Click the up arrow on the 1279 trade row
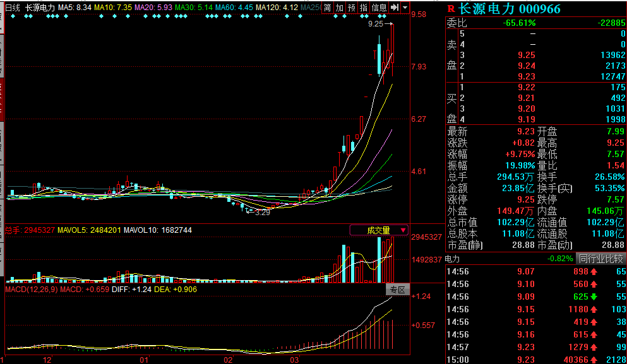Image resolution: width=627 pixels, height=364 pixels. click(594, 347)
